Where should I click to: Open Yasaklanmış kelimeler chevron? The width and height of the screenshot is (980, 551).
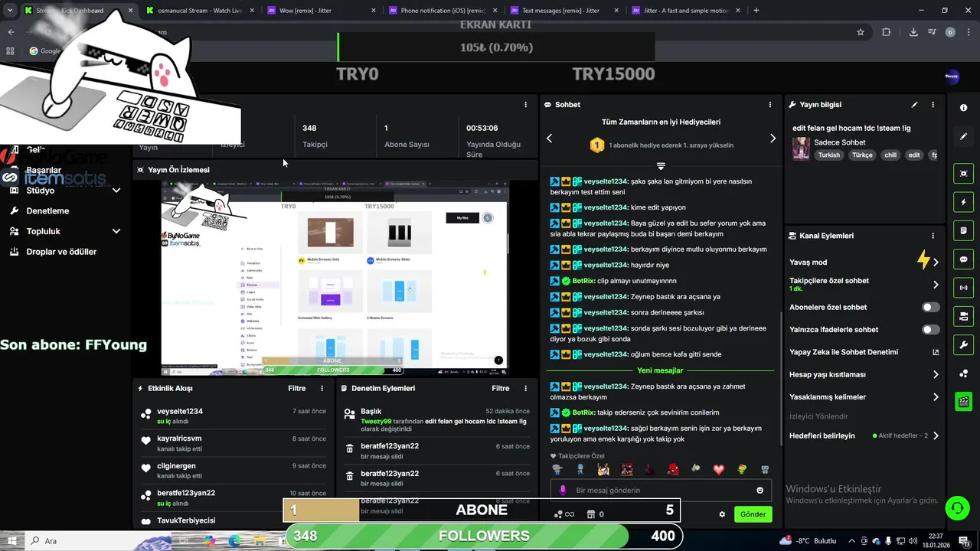coord(936,397)
